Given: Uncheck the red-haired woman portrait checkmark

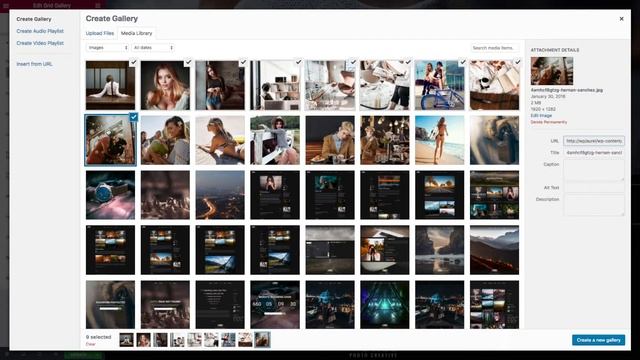Looking at the screenshot, I should (x=188, y=62).
